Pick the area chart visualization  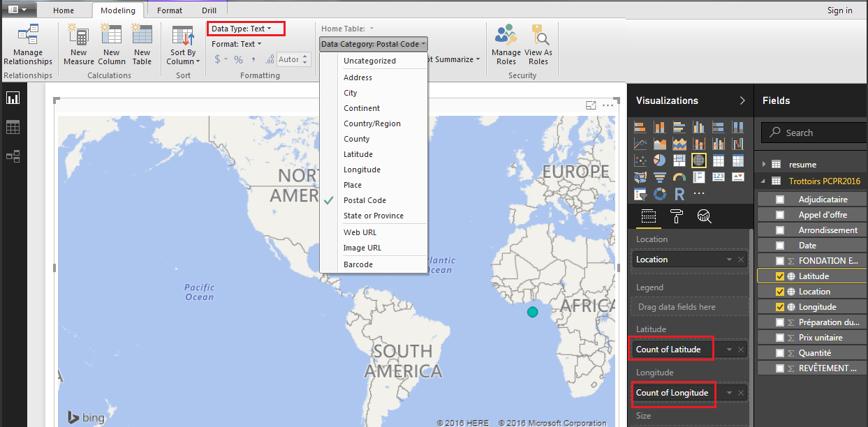659,144
